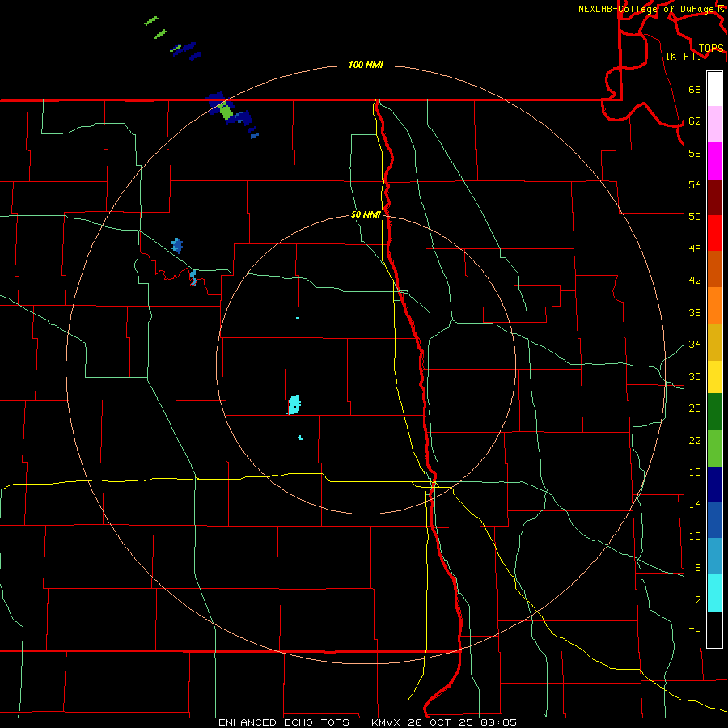Pick the gold legend color band
The height and width of the screenshot is (728, 728).
pyautogui.click(x=714, y=342)
